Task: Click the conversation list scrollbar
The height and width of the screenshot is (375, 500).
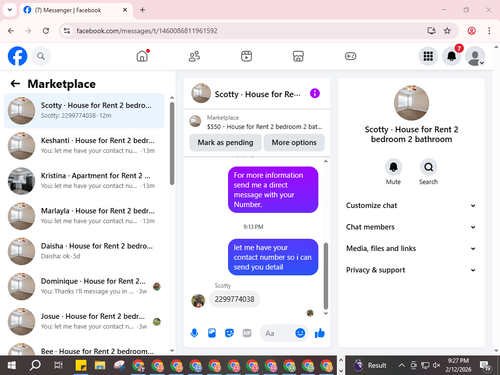Action: point(172,144)
